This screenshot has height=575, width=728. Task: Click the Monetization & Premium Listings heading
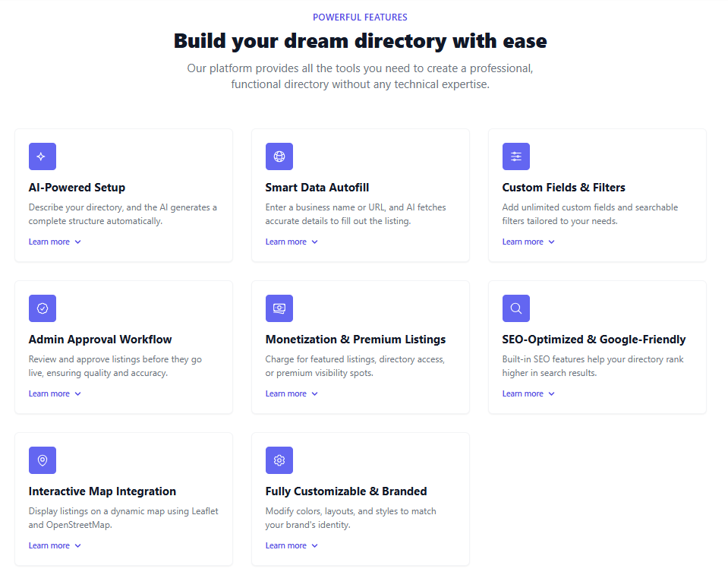tap(355, 340)
